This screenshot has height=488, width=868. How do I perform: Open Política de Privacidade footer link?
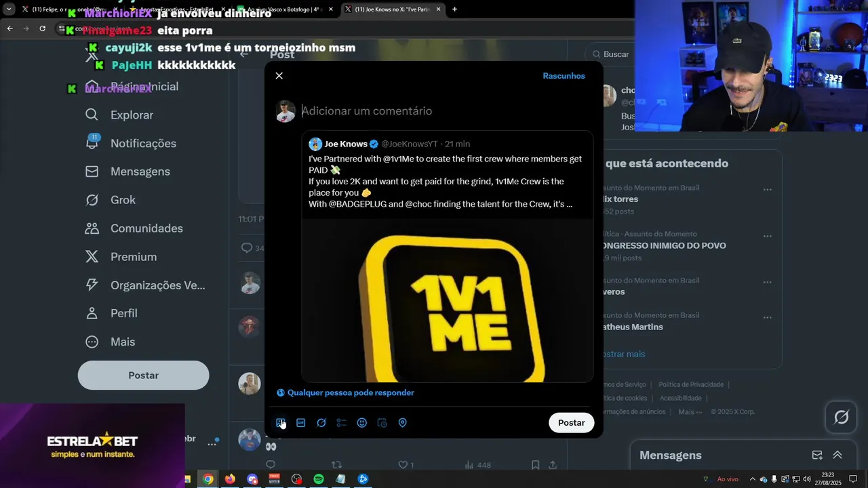tap(691, 384)
